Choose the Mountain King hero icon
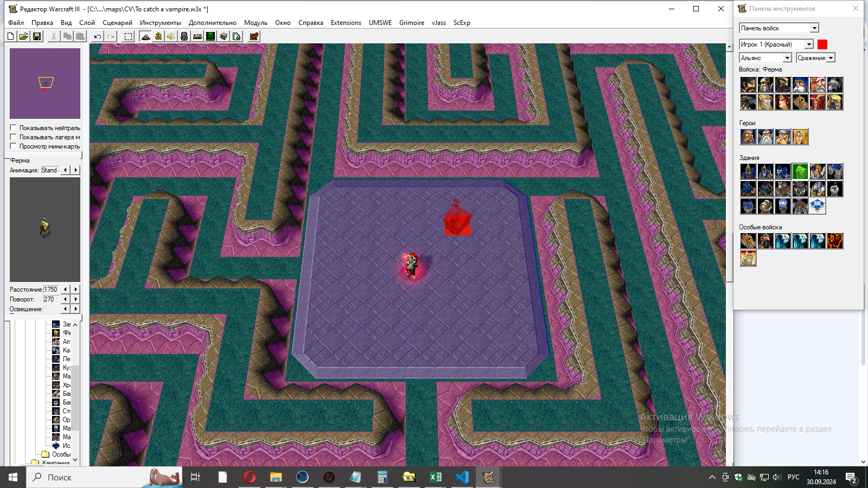This screenshot has height=488, width=868. pos(783,137)
